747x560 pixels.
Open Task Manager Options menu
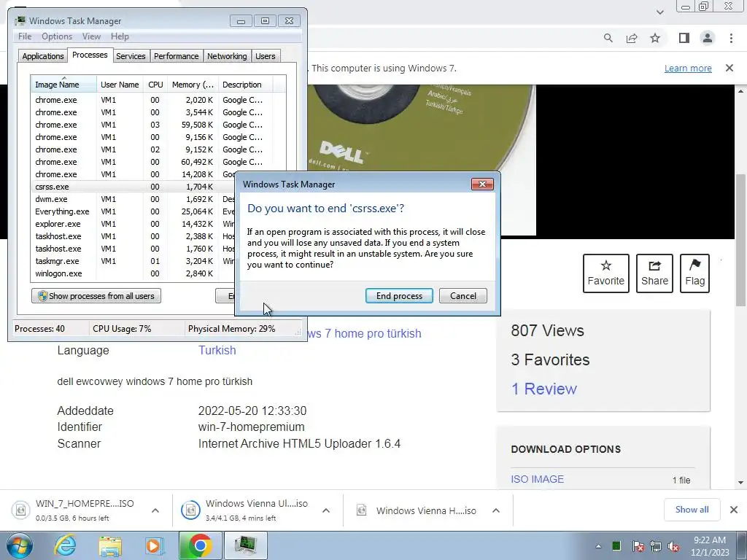[x=57, y=36]
